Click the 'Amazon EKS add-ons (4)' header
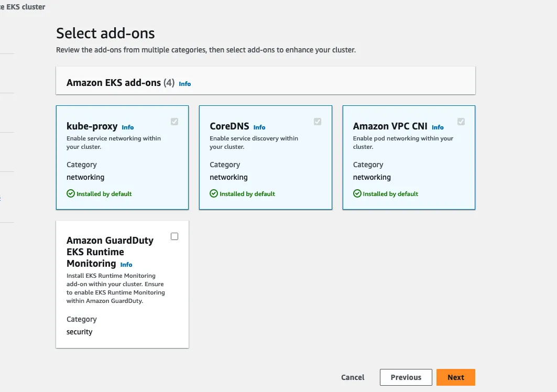The image size is (557, 392). [121, 83]
